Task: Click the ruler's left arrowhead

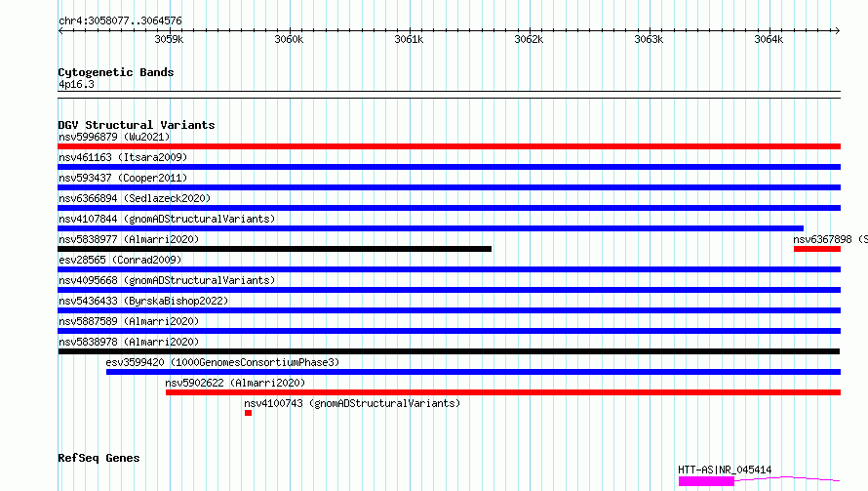Action: click(60, 31)
